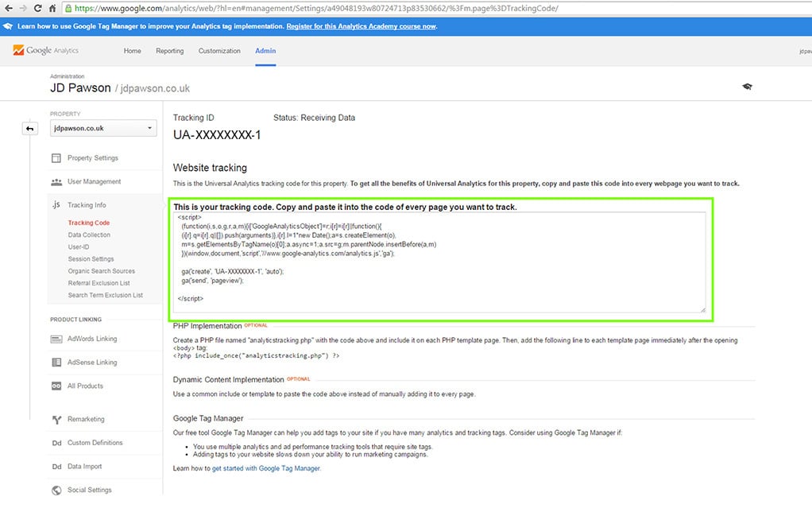Open AdSense Linking page

coord(92,363)
